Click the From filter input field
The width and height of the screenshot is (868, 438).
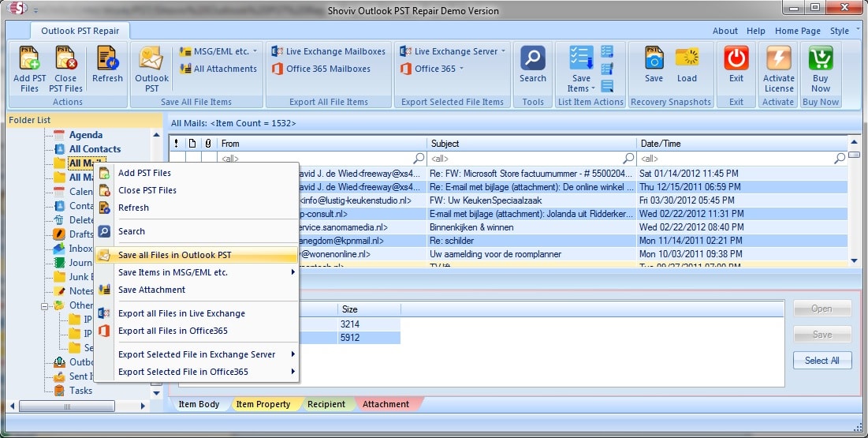[x=322, y=159]
